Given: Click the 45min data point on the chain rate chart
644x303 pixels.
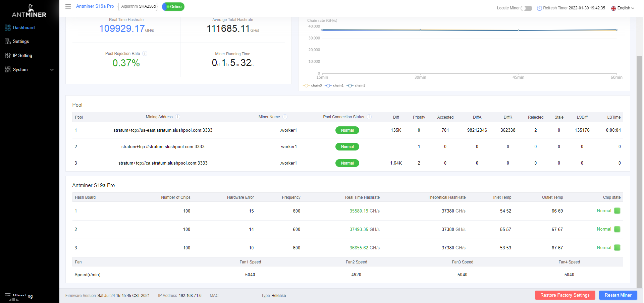Looking at the screenshot, I should (x=519, y=31).
